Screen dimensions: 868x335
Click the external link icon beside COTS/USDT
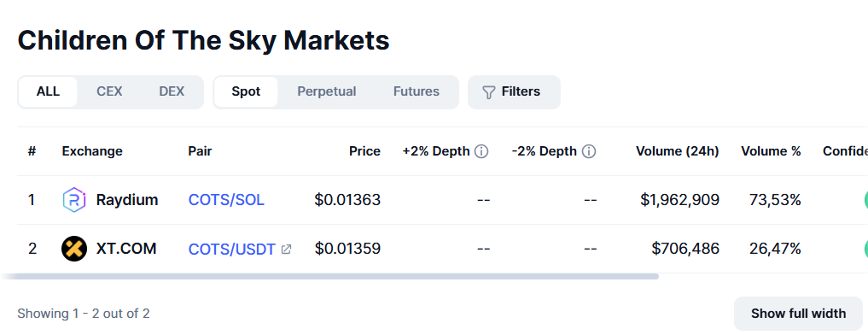(x=286, y=249)
